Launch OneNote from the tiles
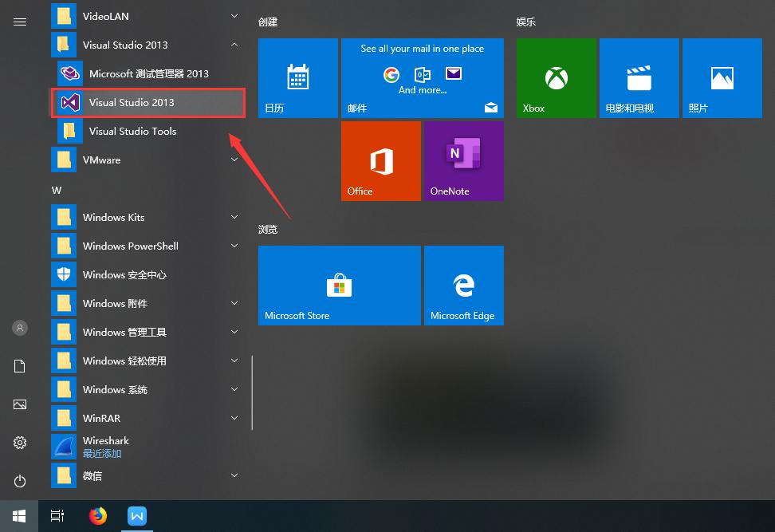The height and width of the screenshot is (532, 775). 463,160
